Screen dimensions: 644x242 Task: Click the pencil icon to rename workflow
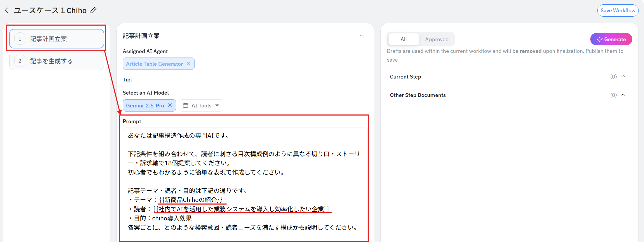pyautogui.click(x=93, y=11)
